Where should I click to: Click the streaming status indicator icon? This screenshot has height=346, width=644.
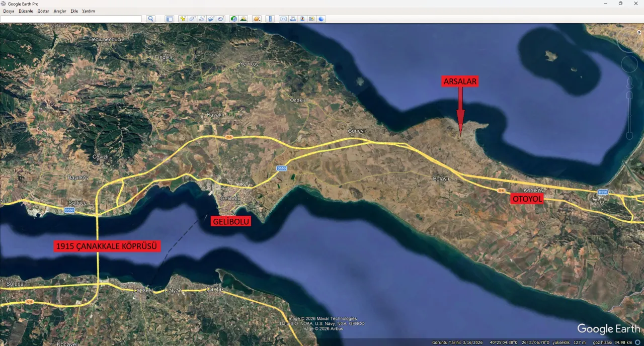tap(637, 342)
